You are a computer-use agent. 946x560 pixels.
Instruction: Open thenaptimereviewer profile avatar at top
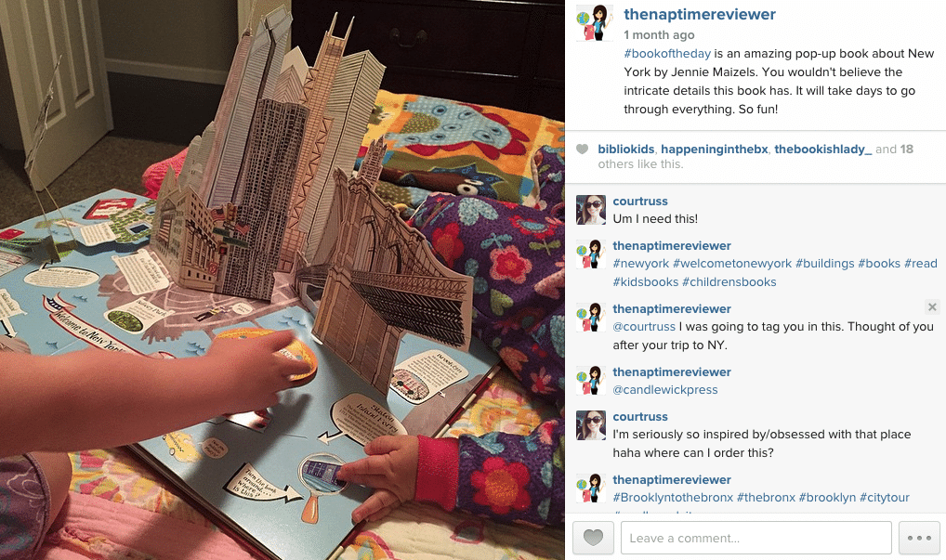click(595, 23)
